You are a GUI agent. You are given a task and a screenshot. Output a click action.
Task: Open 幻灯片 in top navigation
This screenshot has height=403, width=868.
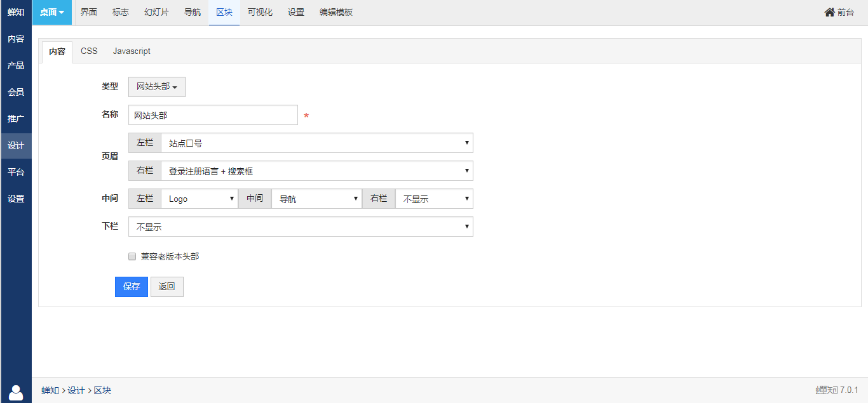tap(156, 12)
